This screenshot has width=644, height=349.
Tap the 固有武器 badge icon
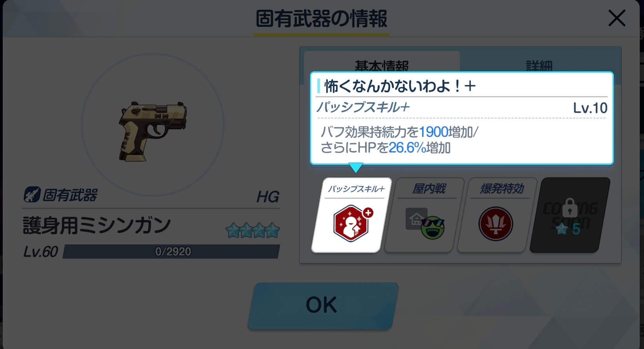[x=32, y=195]
